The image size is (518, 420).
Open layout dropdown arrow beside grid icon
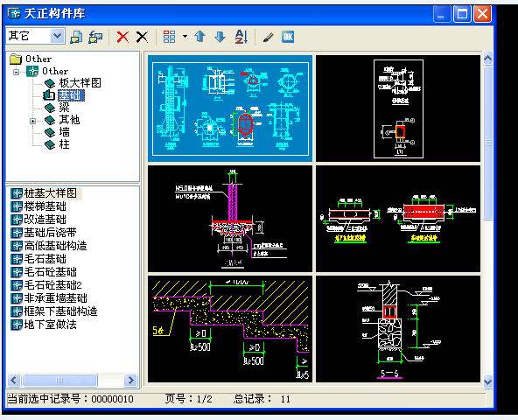pyautogui.click(x=185, y=37)
